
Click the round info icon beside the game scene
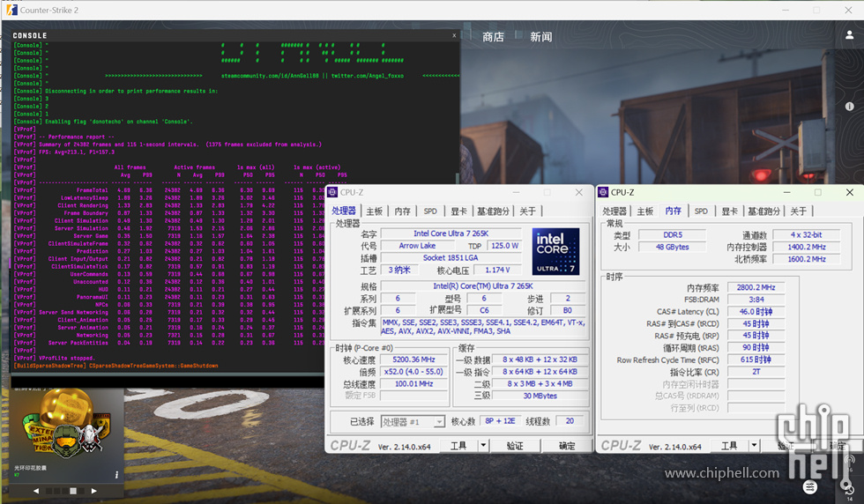coord(850,107)
